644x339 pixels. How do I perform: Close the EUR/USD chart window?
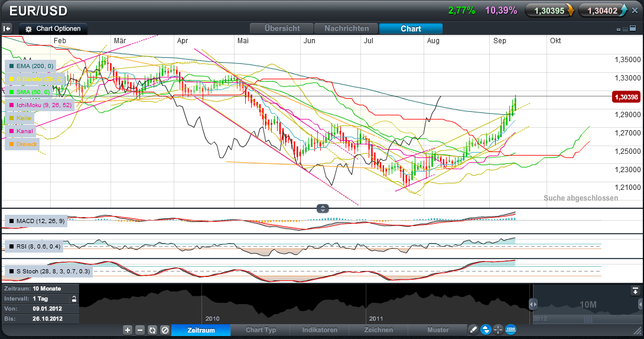click(635, 11)
